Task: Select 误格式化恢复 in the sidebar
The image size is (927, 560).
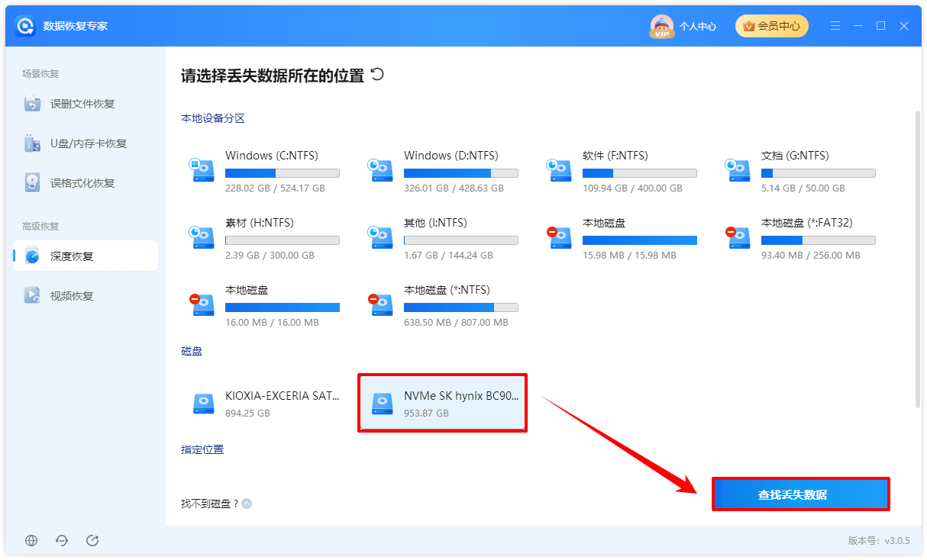Action: point(86,183)
